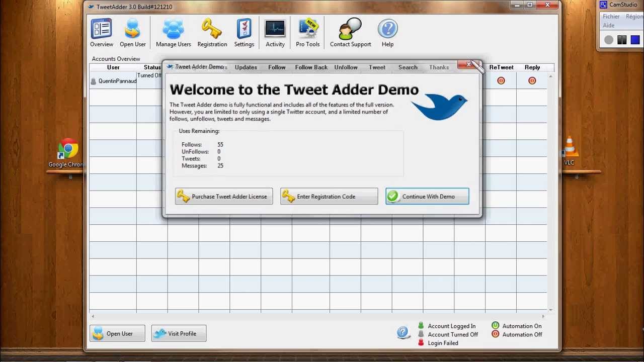Close the Tweet Adder Demo dialog
The width and height of the screenshot is (644, 362).
pyautogui.click(x=469, y=64)
